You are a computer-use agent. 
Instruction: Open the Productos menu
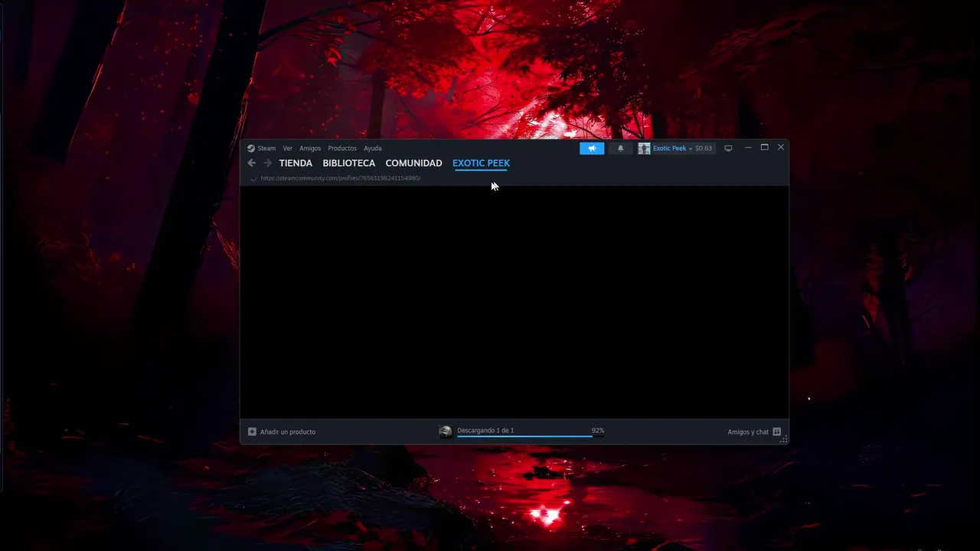point(342,148)
